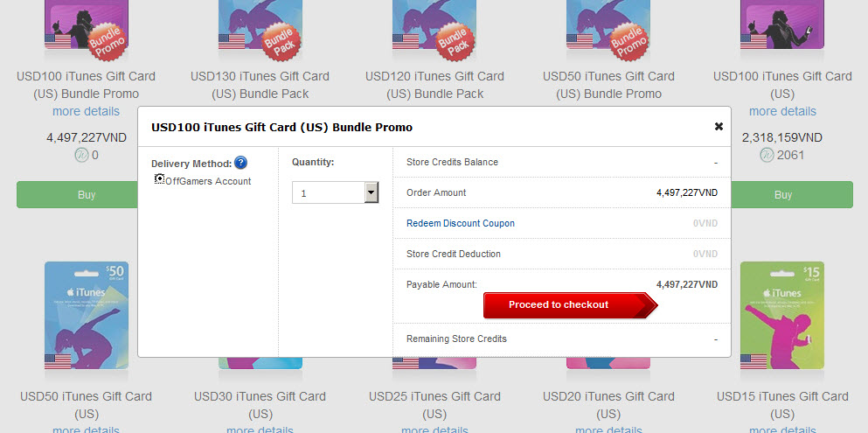Click the $50 iTunes gift card image
Image resolution: width=868 pixels, height=433 pixels.
point(87,315)
